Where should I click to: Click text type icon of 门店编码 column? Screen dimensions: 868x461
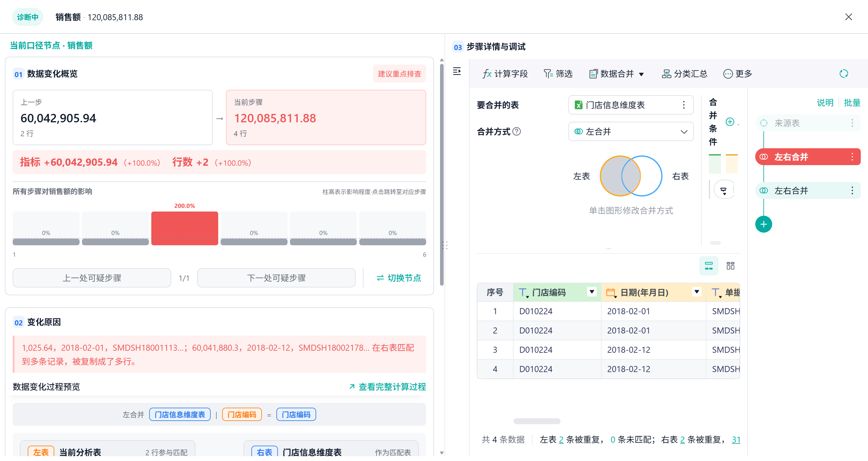[524, 293]
